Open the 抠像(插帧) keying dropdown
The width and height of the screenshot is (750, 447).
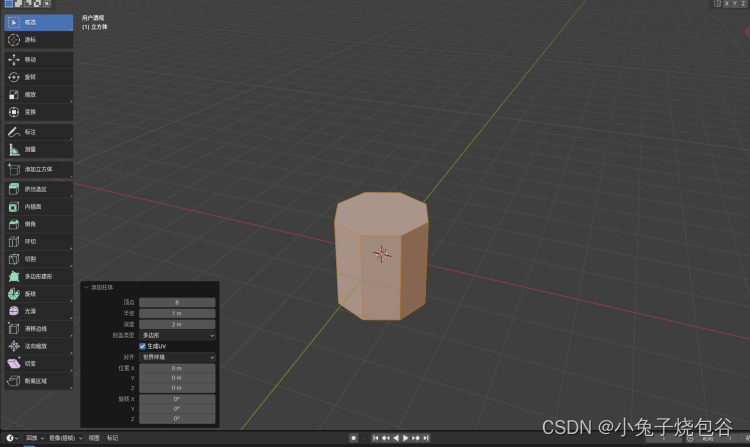pos(66,438)
